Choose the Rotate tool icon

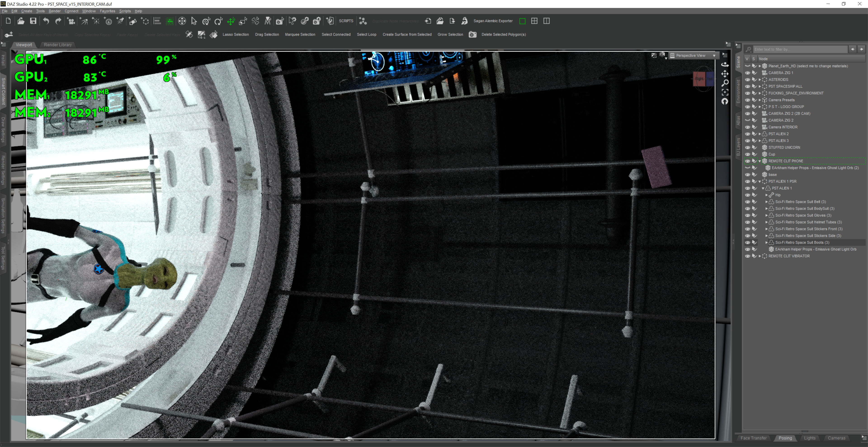tap(218, 21)
